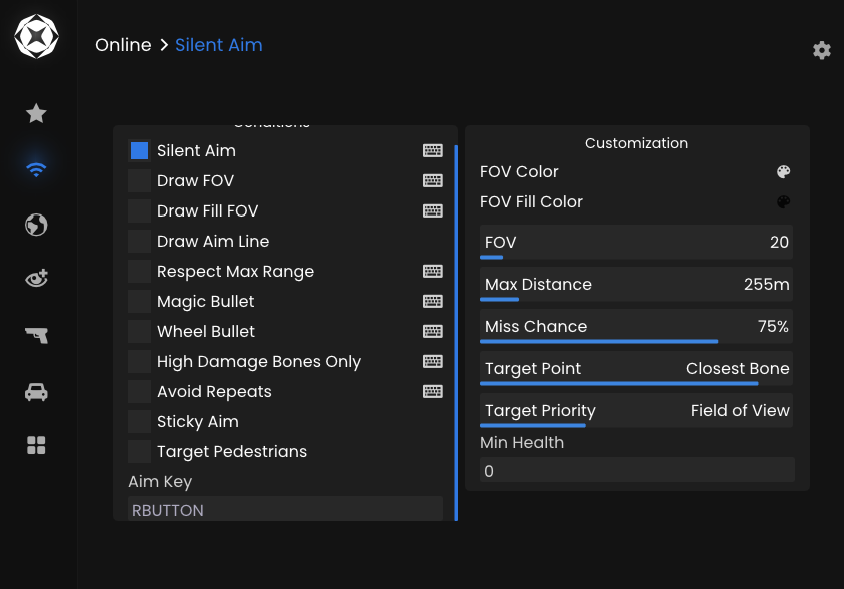Open the grid miscellaneous section
The width and height of the screenshot is (844, 589).
(x=36, y=445)
